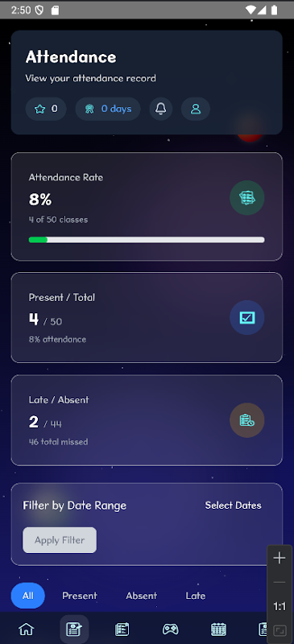Open the Select Dates picker

(x=233, y=506)
